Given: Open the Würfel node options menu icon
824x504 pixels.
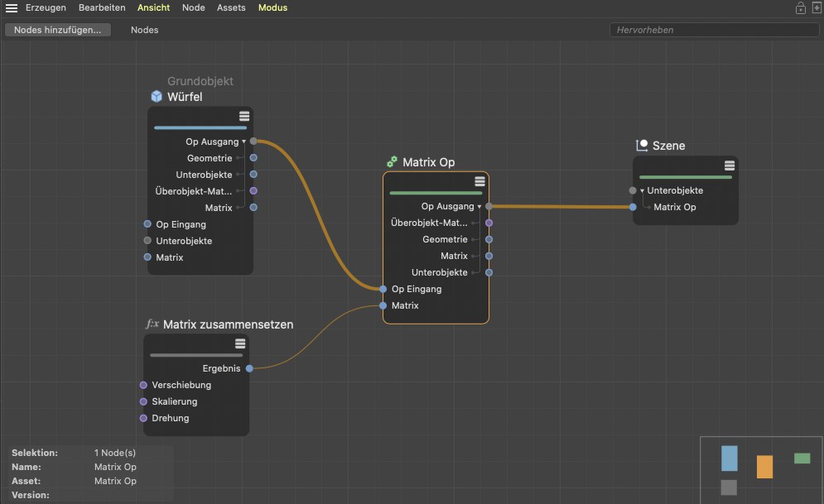Looking at the screenshot, I should click(244, 116).
